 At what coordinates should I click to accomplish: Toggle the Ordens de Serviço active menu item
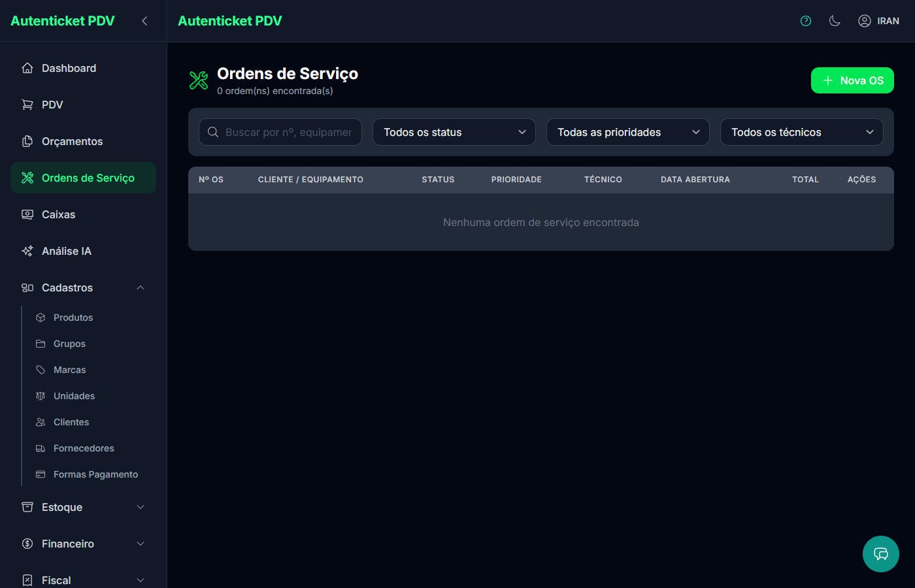[x=83, y=177]
